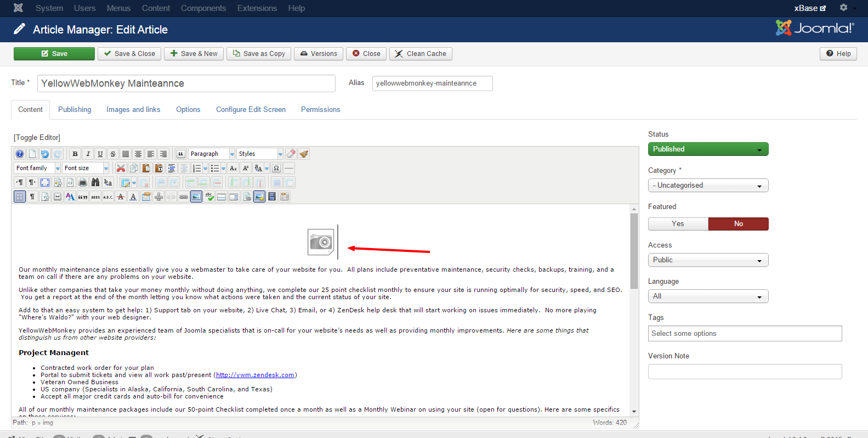Open the Paragraph format dropdown
Image resolution: width=868 pixels, height=438 pixels.
pyautogui.click(x=212, y=154)
